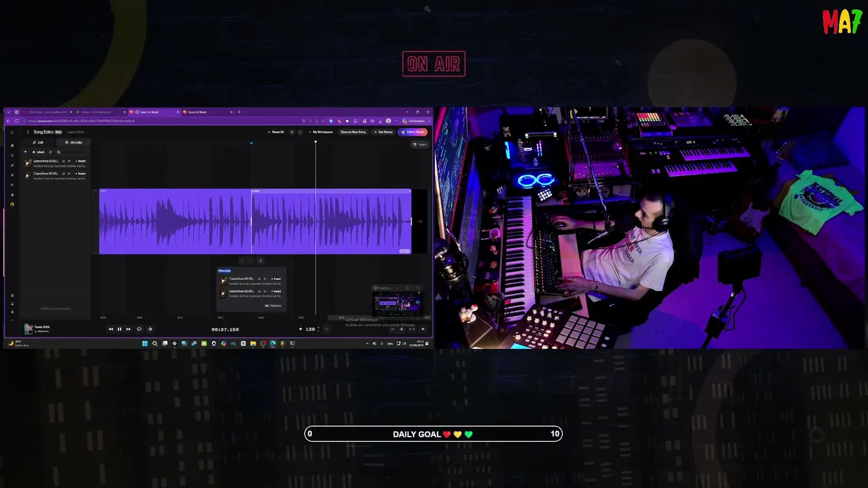This screenshot has width=868, height=488.
Task: Click Save as New Song
Action: 353,132
